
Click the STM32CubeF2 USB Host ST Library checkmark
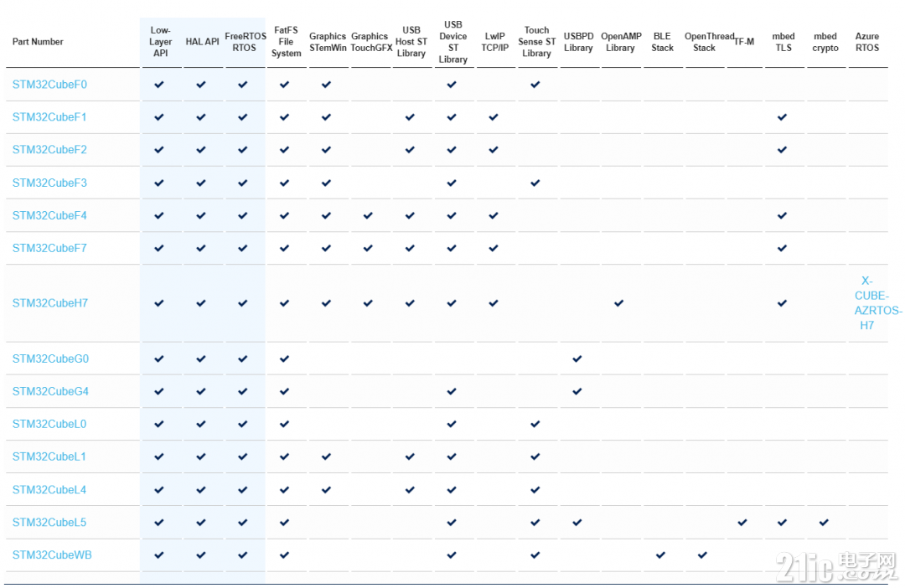click(x=410, y=150)
